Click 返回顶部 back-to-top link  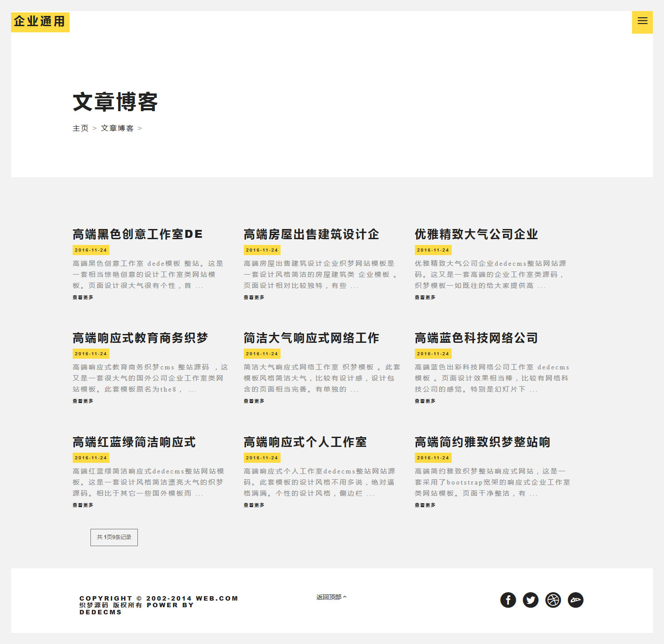(x=331, y=597)
